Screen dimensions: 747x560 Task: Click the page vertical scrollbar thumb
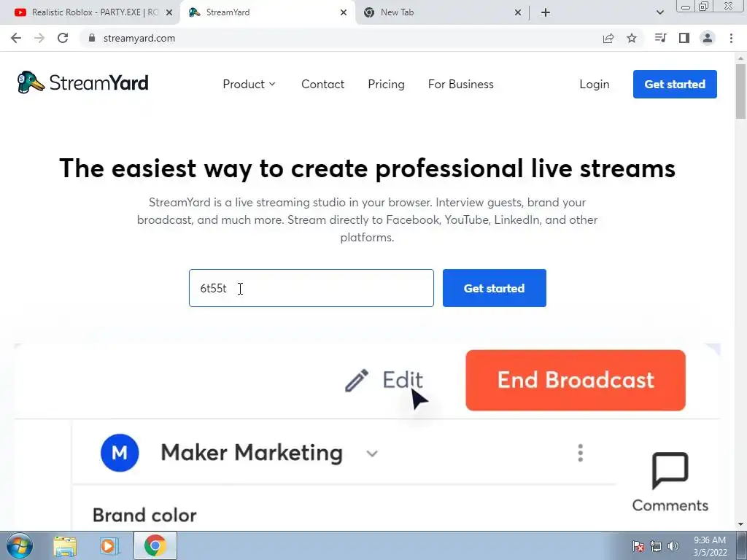tap(740, 91)
